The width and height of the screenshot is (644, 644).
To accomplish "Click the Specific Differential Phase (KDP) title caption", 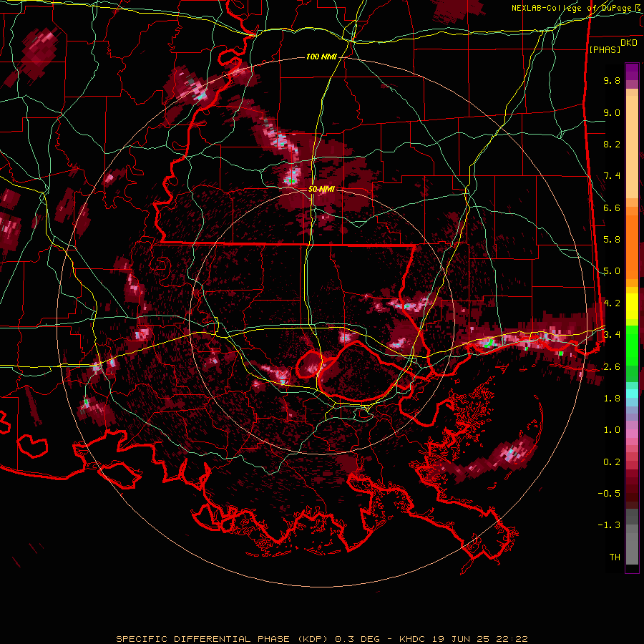I will pyautogui.click(x=223, y=639).
